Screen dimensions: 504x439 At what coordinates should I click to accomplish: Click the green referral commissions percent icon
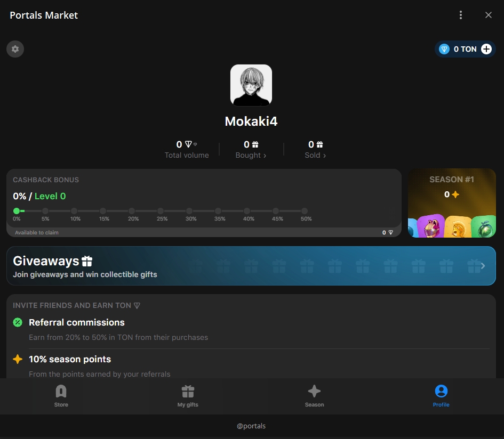18,322
